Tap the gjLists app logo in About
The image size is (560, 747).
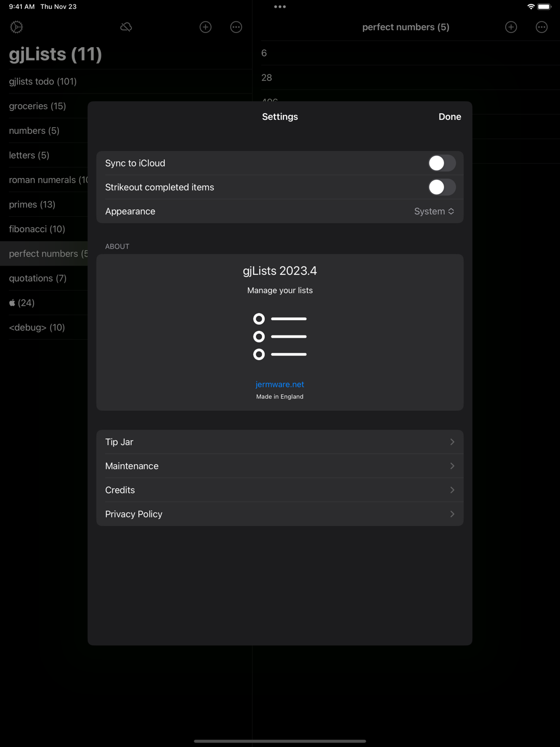point(280,337)
